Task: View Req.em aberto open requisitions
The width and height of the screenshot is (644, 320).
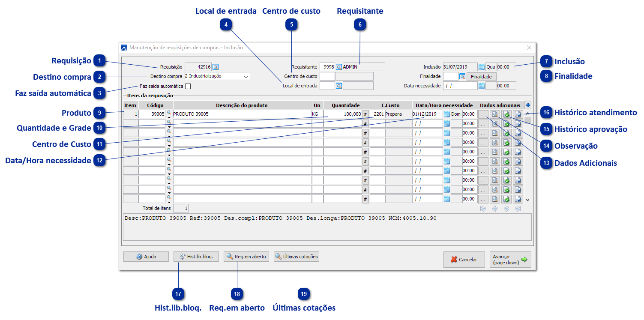Action: [x=246, y=257]
